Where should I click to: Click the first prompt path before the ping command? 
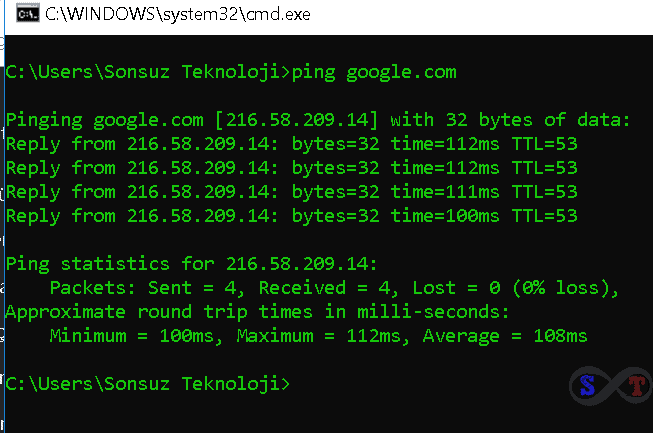[x=147, y=72]
